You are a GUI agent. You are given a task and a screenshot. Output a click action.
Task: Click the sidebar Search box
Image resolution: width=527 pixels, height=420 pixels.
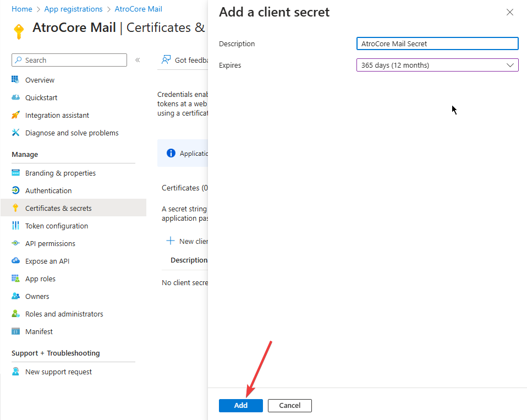[x=69, y=60]
